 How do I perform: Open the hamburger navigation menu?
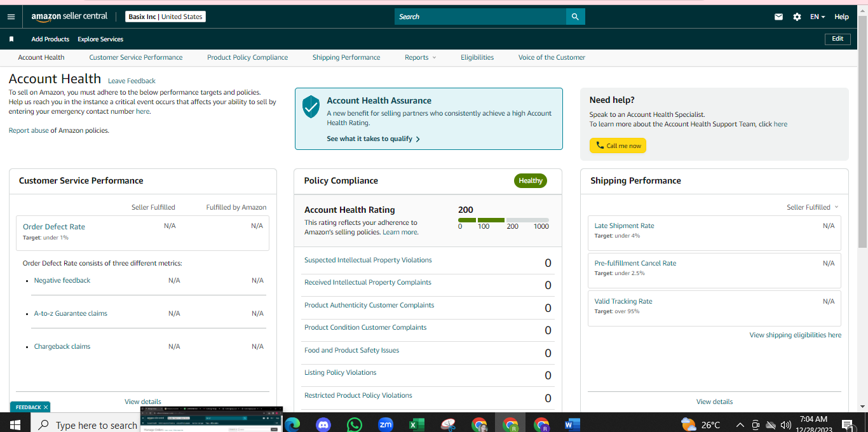click(11, 17)
